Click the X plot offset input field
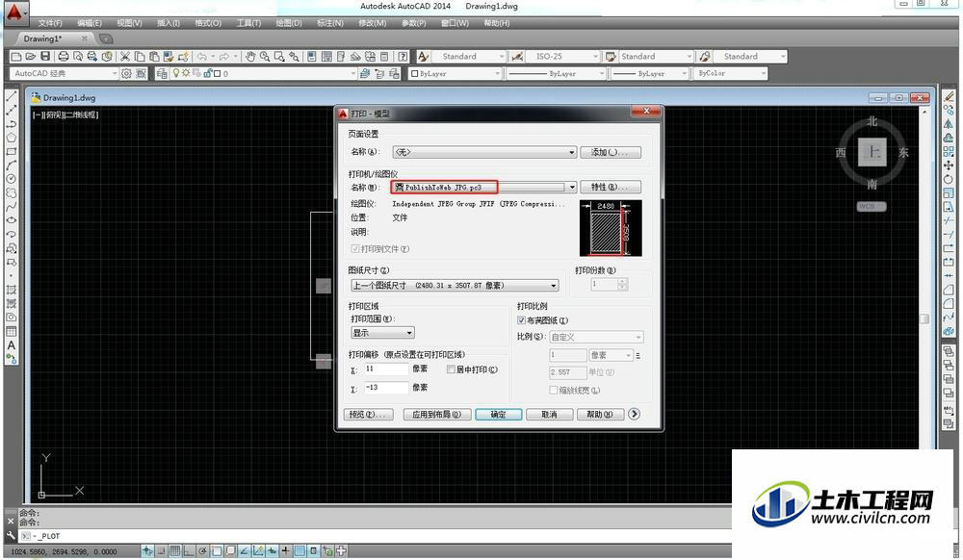 [386, 369]
